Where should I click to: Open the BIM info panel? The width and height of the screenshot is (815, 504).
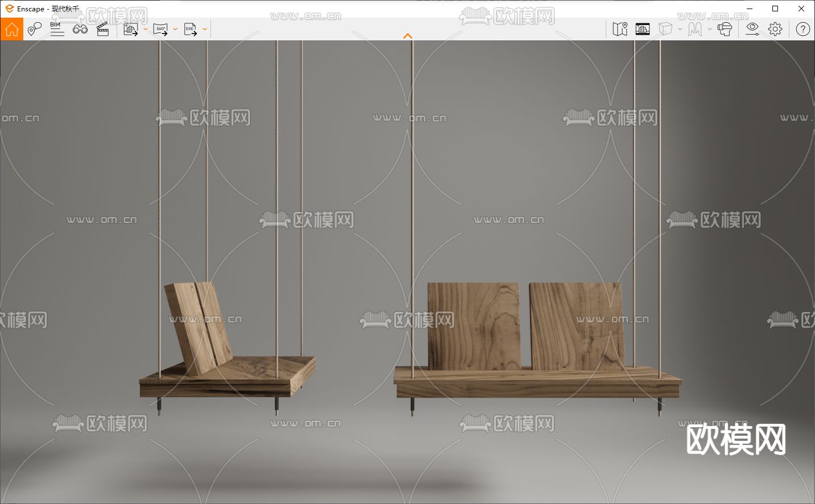coord(57,29)
